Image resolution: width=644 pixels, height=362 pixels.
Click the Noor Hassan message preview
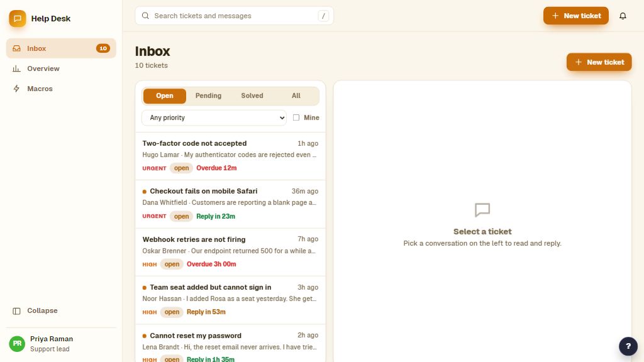click(x=230, y=299)
